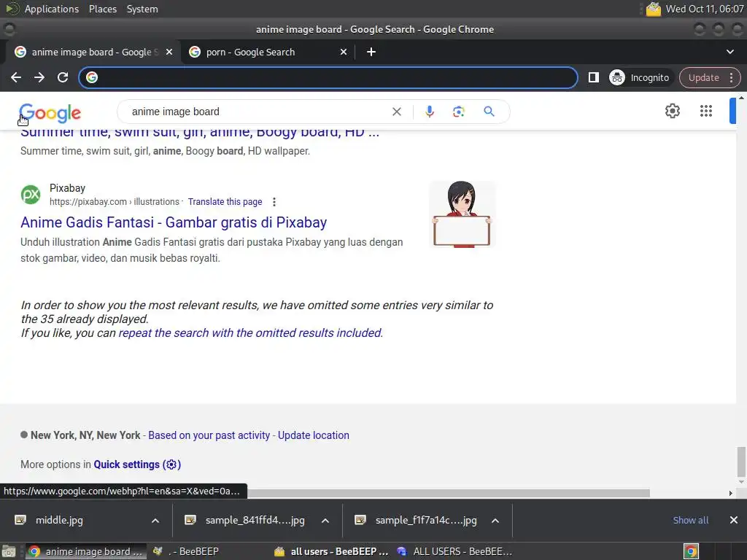Screen dimensions: 747x560
Task: Open Quick settings link in footer
Action: click(x=137, y=464)
